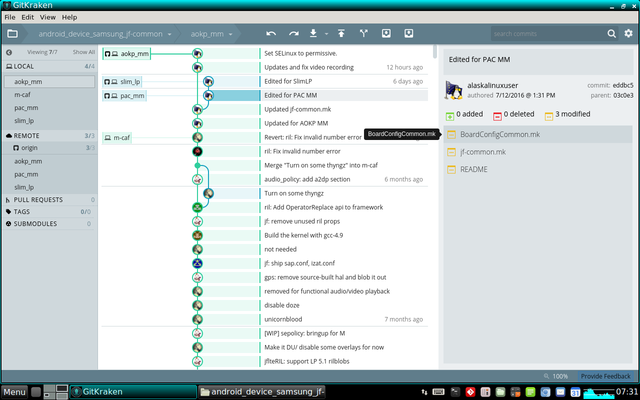Click the Provide Feedback link
Viewport: 640px width, 400px height.
[x=606, y=374]
